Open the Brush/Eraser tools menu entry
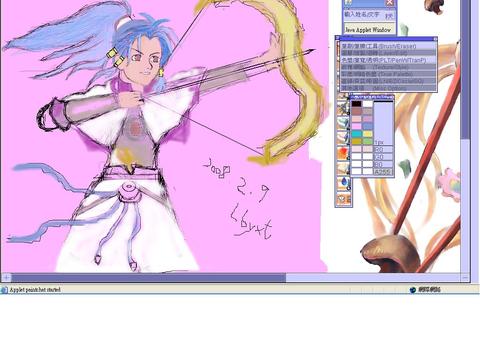Screen dimensions: 480x360 pos(388,46)
